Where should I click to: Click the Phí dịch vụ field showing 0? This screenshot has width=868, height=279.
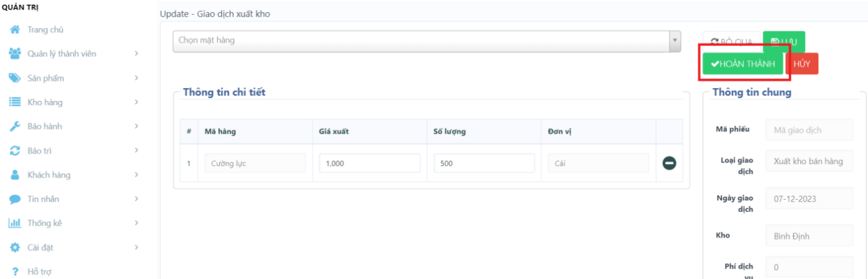(x=809, y=267)
